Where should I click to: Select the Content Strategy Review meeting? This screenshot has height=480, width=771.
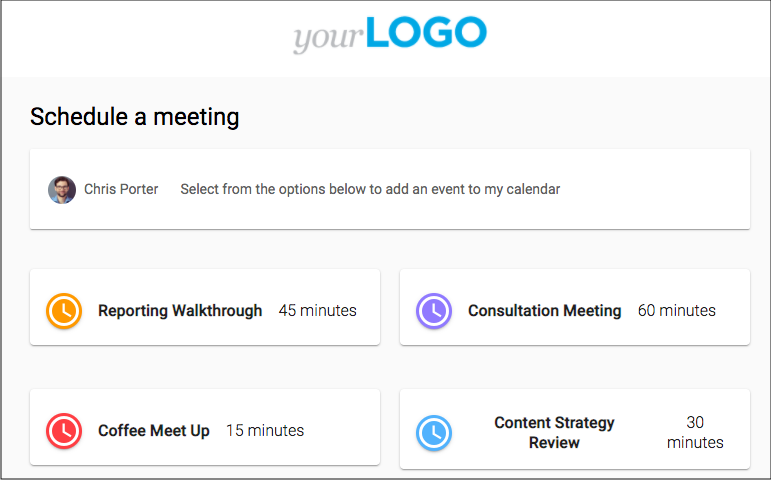coord(554,432)
